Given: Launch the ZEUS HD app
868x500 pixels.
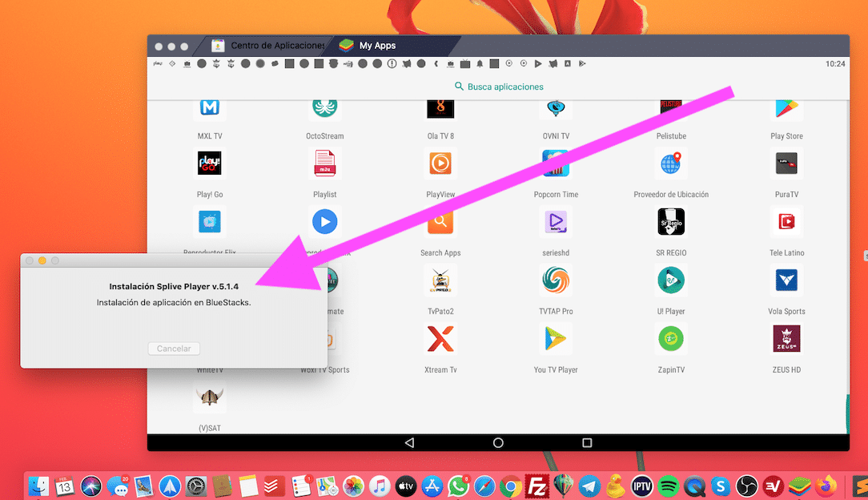Looking at the screenshot, I should click(786, 338).
